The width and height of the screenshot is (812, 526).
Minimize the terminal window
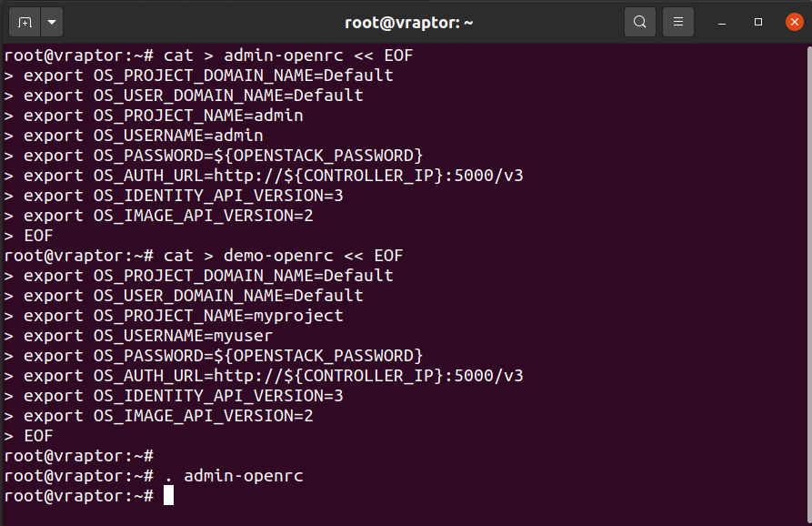[722, 22]
